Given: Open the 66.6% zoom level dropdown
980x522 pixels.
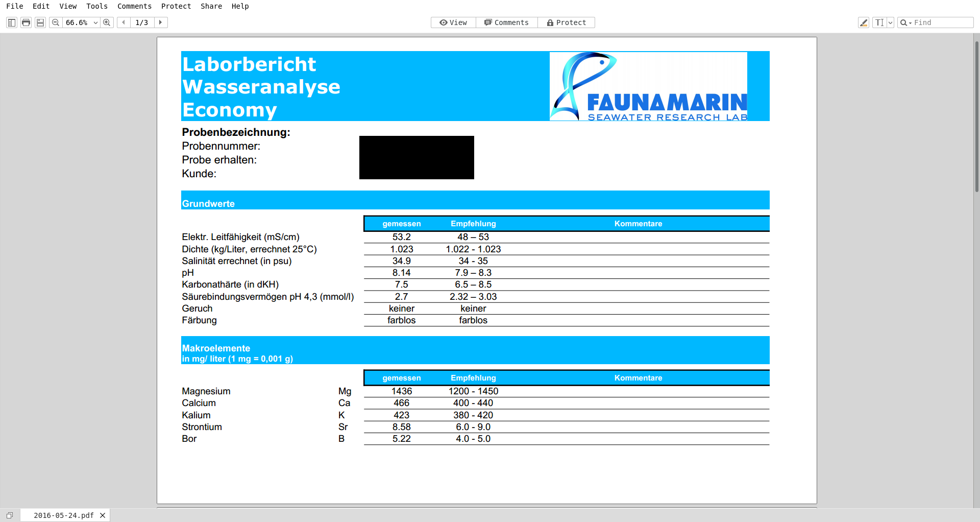Looking at the screenshot, I should click(95, 22).
